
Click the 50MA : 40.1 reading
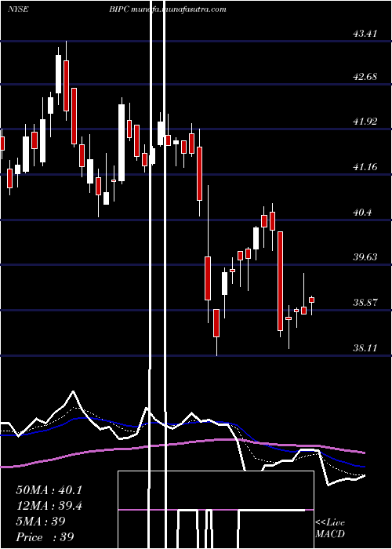tap(49, 490)
